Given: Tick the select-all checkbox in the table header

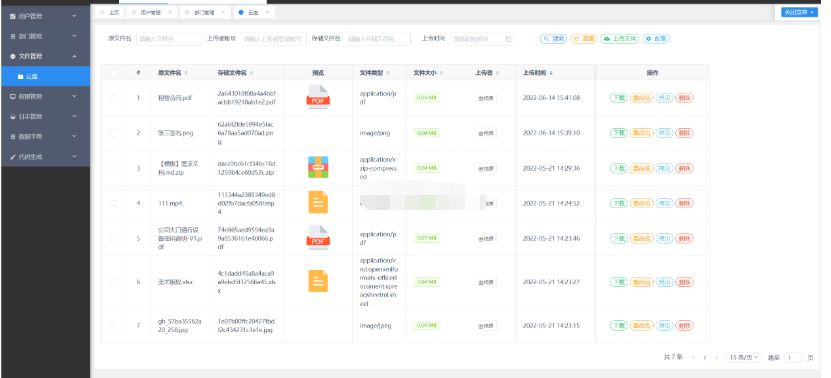Looking at the screenshot, I should pyautogui.click(x=113, y=73).
